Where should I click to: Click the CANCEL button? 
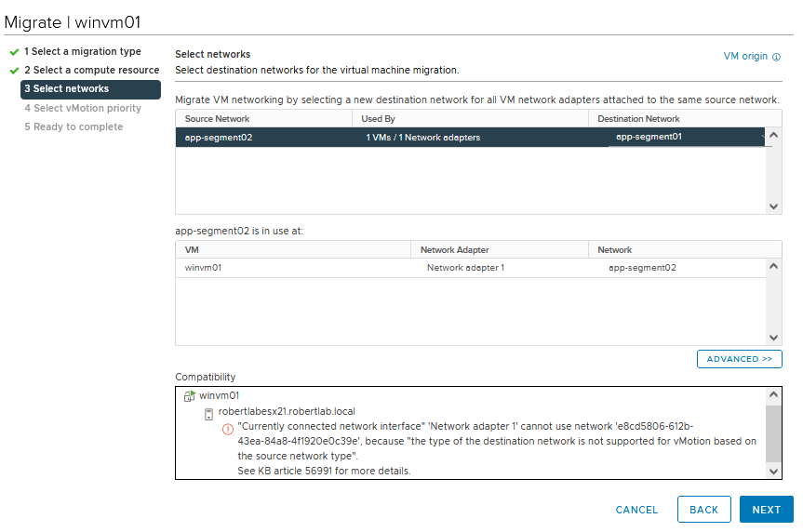636,510
